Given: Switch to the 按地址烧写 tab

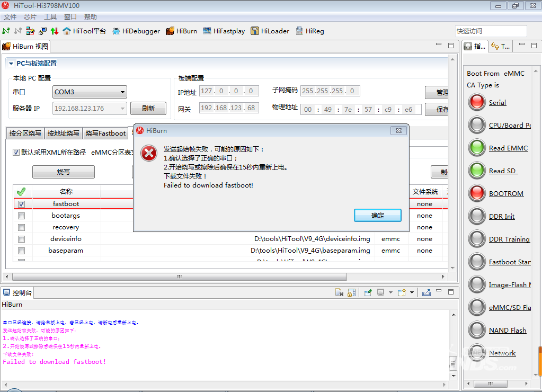Looking at the screenshot, I should point(63,133).
